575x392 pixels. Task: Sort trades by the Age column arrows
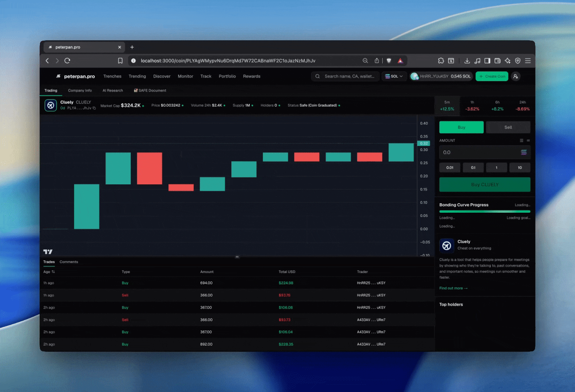pos(53,272)
